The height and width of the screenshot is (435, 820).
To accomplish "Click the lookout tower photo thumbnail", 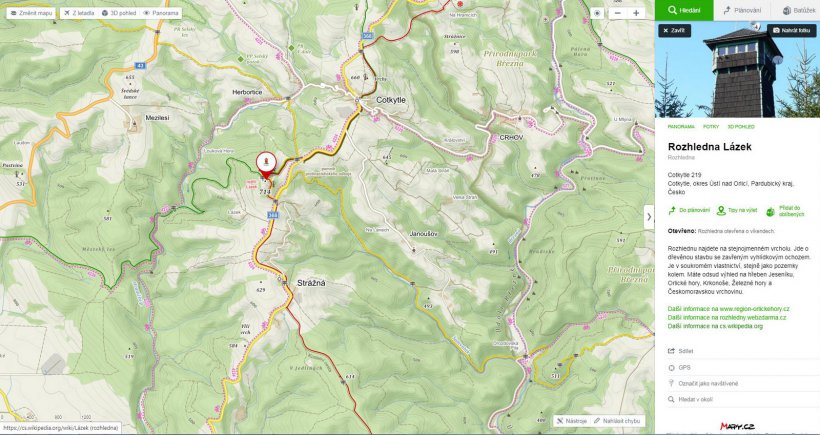I will coord(737,69).
